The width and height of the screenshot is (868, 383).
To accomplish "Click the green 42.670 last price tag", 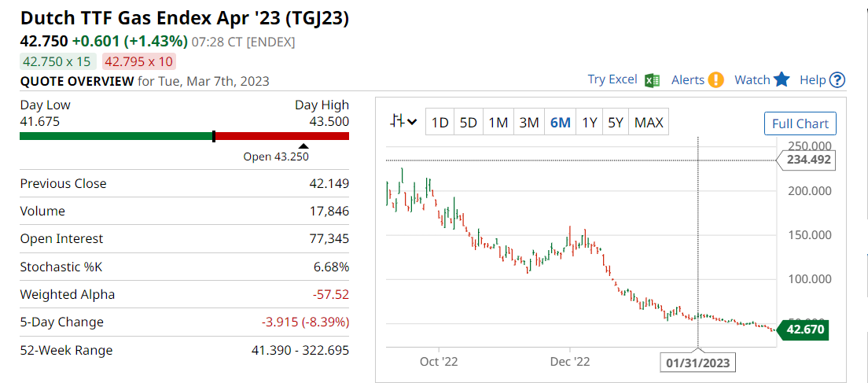I will click(x=803, y=330).
